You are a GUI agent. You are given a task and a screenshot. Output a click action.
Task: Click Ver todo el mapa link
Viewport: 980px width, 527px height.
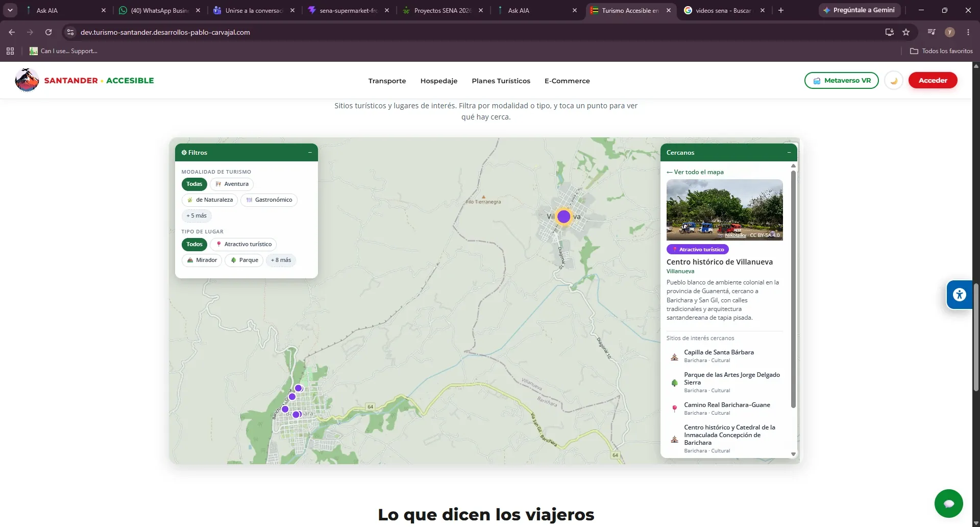click(x=695, y=172)
